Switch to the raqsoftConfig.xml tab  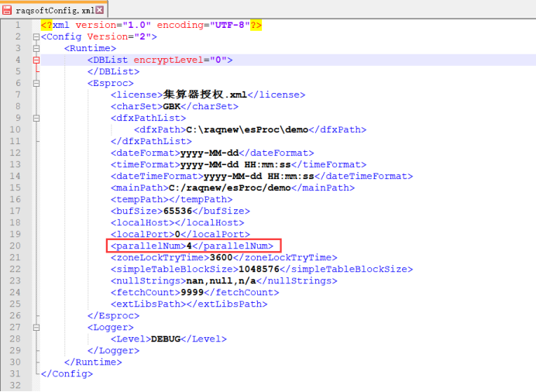click(53, 9)
